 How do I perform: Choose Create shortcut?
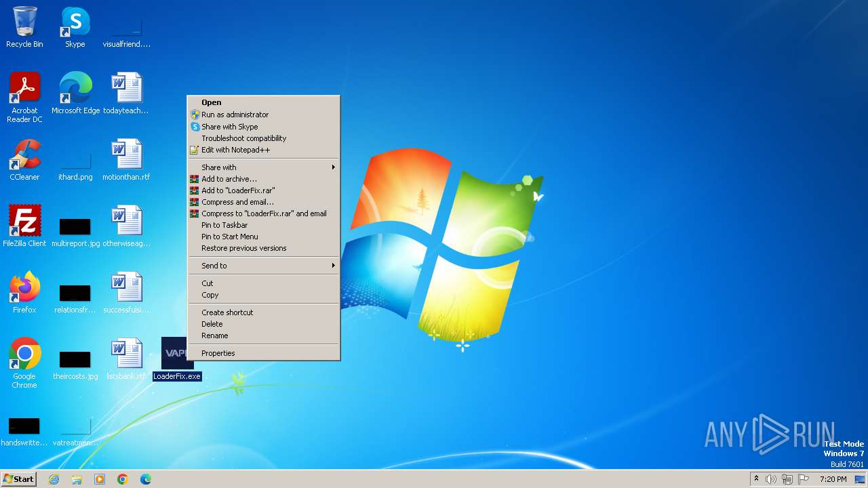pyautogui.click(x=264, y=312)
